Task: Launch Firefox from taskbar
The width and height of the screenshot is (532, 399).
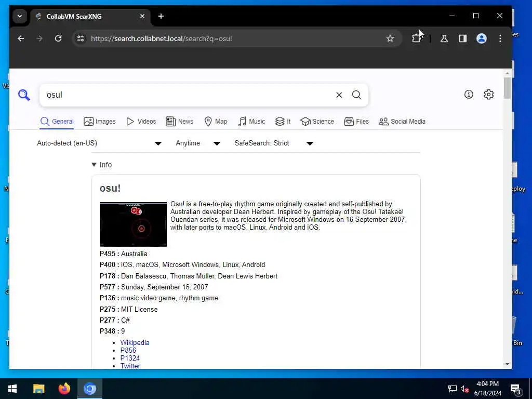Action: click(64, 389)
